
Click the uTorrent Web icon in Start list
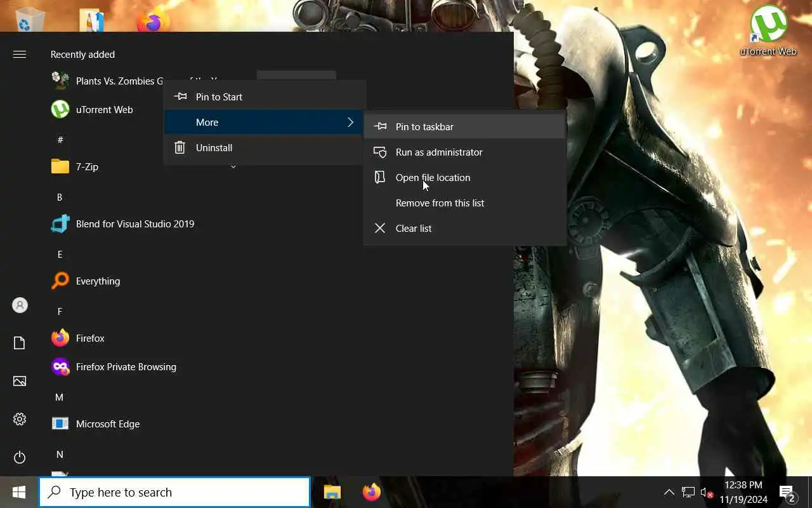[x=60, y=109]
